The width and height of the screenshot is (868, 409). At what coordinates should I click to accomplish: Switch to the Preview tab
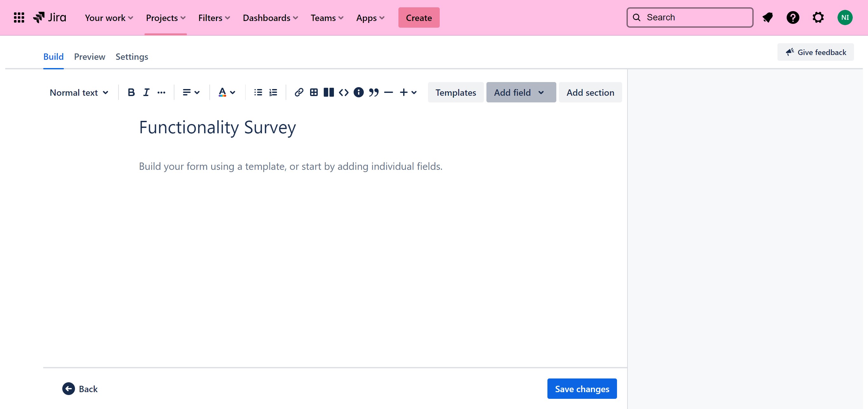click(89, 57)
